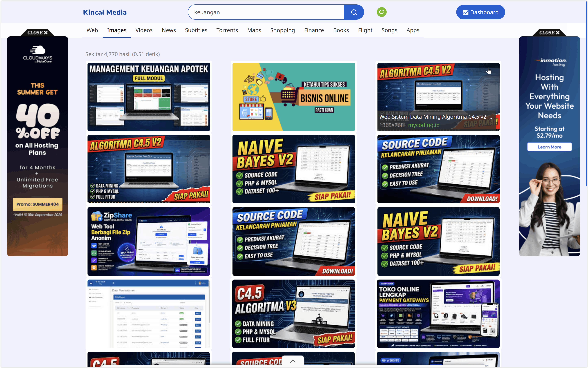Open the Flight tab

point(365,30)
